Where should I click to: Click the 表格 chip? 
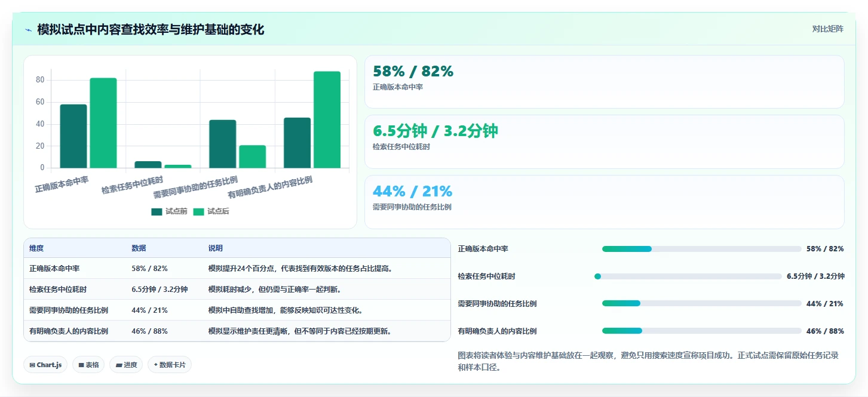pos(88,365)
